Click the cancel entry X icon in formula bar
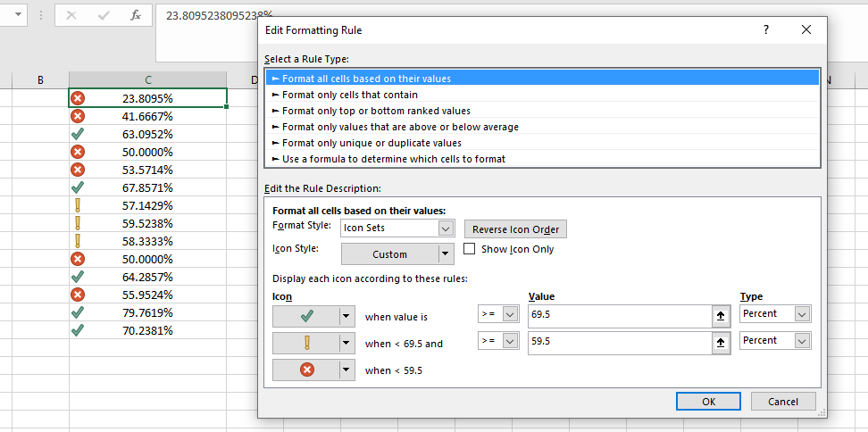Viewport: 868px width, 432px height. click(71, 15)
